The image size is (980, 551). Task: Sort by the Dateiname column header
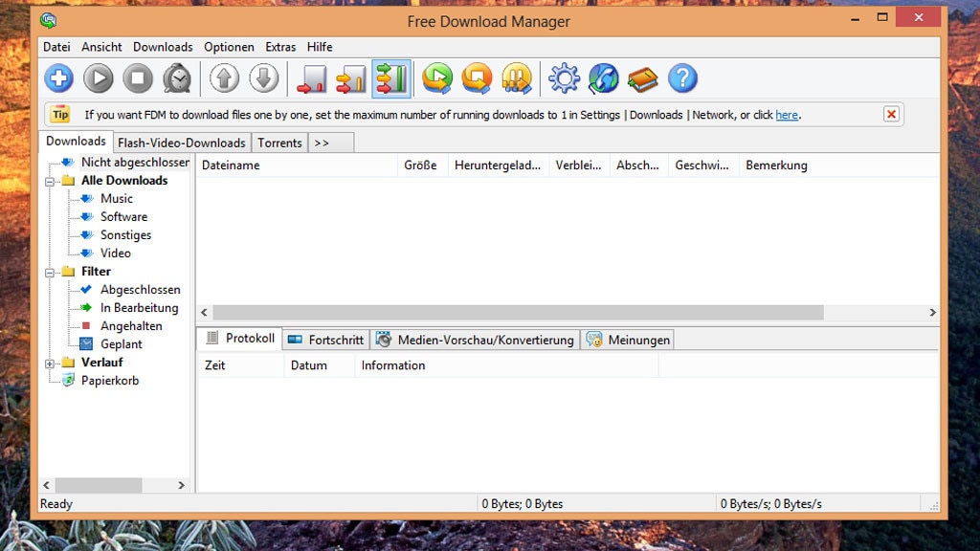coord(298,165)
